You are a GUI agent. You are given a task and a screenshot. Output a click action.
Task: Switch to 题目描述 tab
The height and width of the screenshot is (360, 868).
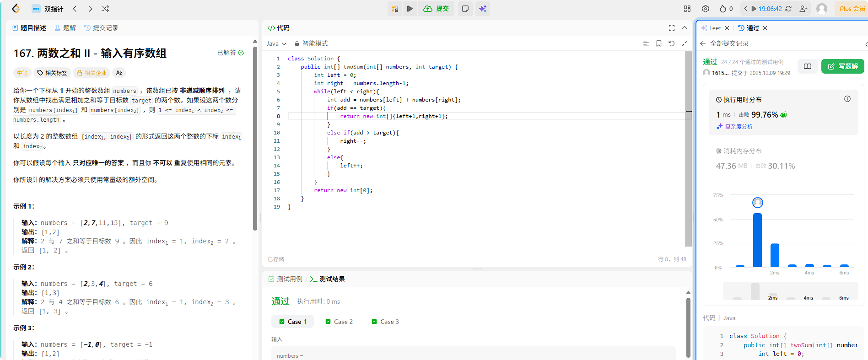(x=29, y=28)
